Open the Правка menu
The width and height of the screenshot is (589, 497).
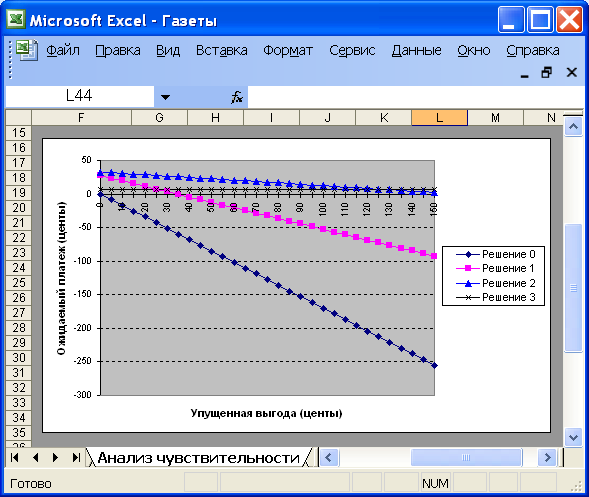[118, 50]
